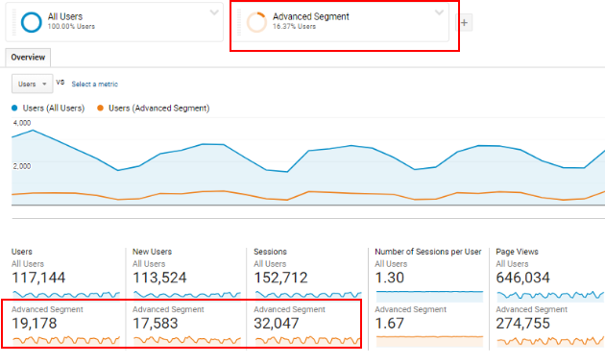
Task: Click the 4,000 axis label on chart
Action: pyautogui.click(x=22, y=123)
